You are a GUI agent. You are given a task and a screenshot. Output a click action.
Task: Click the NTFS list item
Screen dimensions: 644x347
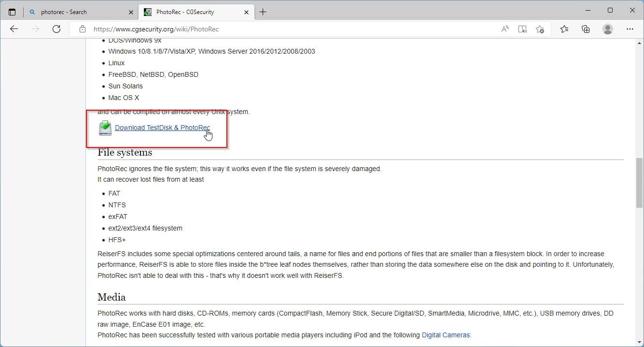coord(117,205)
